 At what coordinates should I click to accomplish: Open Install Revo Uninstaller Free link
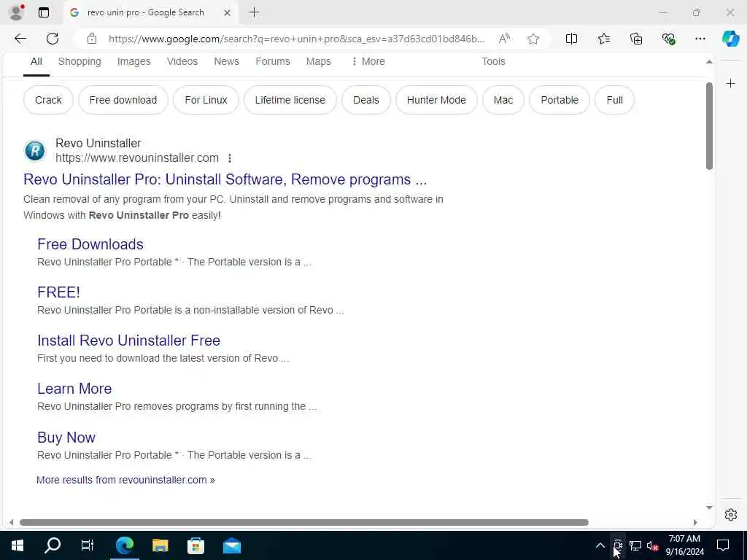pyautogui.click(x=128, y=341)
